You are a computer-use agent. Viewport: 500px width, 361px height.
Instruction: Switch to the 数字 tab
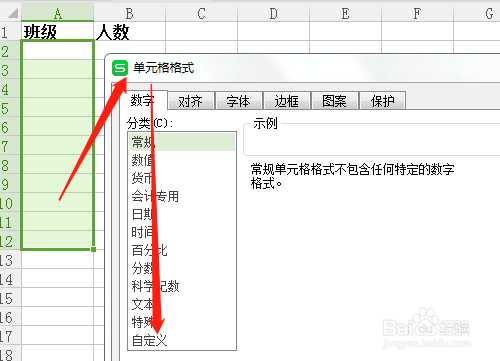click(142, 100)
